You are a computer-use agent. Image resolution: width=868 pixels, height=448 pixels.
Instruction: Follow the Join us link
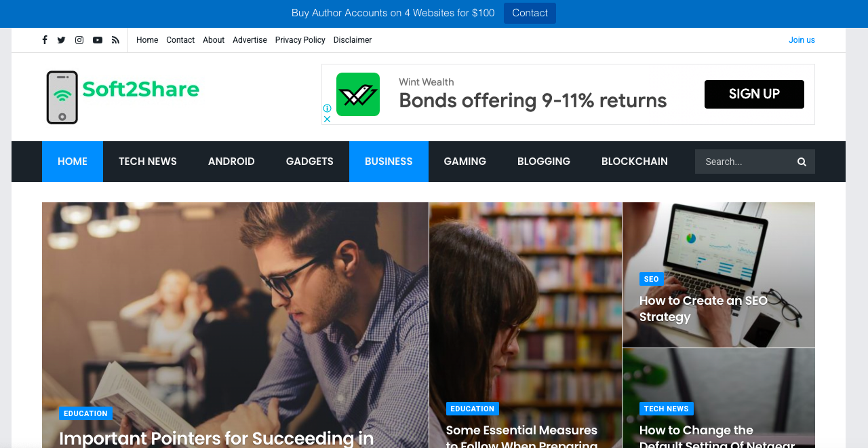[802, 40]
